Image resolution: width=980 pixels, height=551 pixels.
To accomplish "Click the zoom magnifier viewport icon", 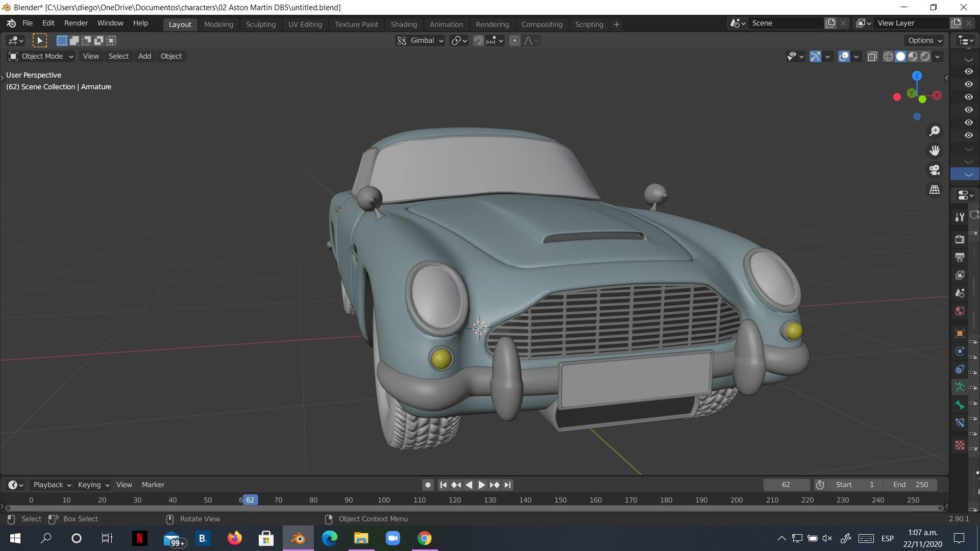I will point(935,132).
